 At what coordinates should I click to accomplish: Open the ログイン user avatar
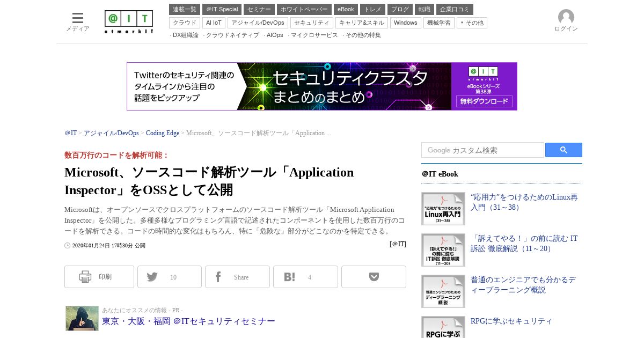[x=566, y=21]
